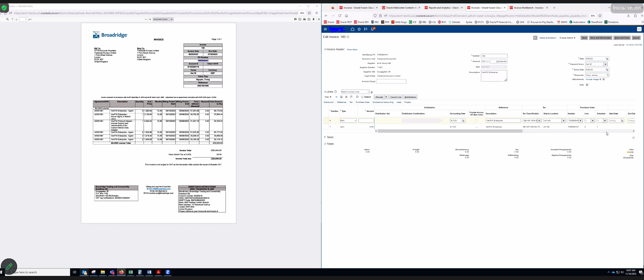Add attachment with the plus icon
The height and width of the screenshot is (280, 644).
[600, 79]
